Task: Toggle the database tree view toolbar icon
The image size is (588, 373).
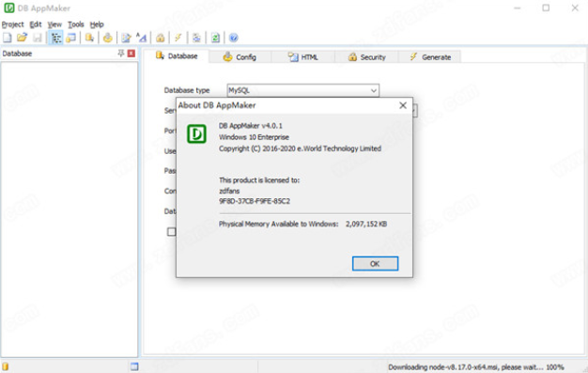Action: [55, 38]
